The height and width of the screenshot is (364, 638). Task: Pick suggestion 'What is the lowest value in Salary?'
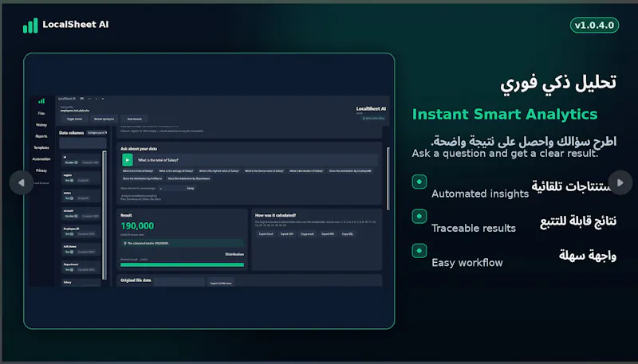click(x=264, y=171)
